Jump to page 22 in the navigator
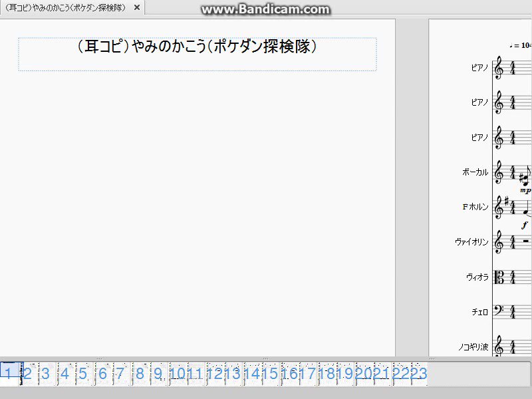Screen dimensions: 532x399 coord(401,373)
